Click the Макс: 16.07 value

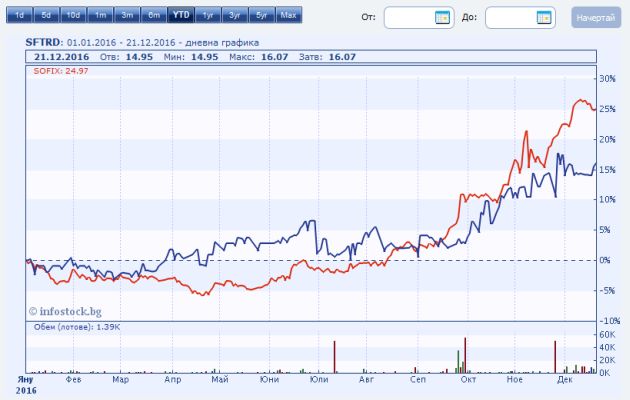click(259, 57)
